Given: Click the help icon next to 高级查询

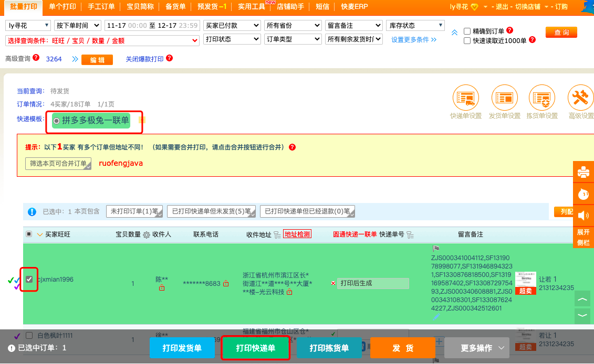Looking at the screenshot, I should point(36,58).
